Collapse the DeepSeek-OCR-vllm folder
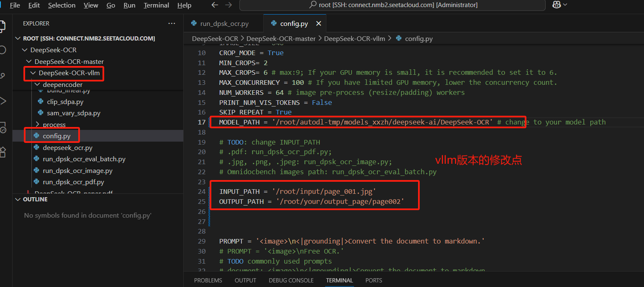The width and height of the screenshot is (644, 287). tap(33, 74)
